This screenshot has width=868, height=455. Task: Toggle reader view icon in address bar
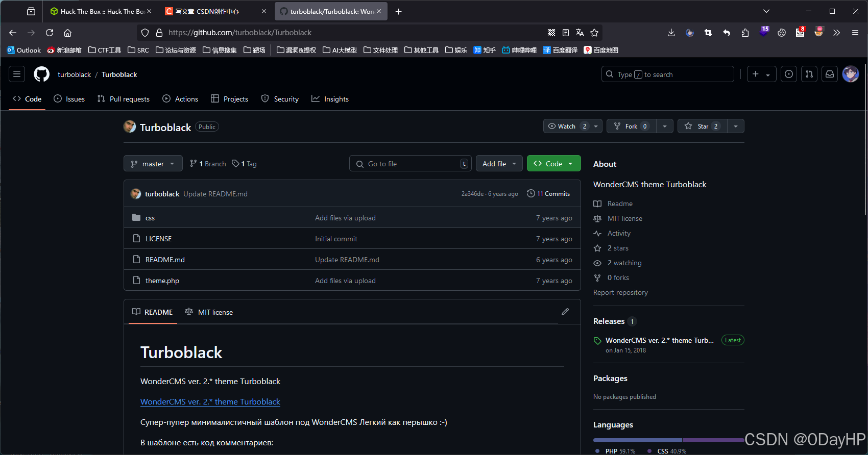566,33
